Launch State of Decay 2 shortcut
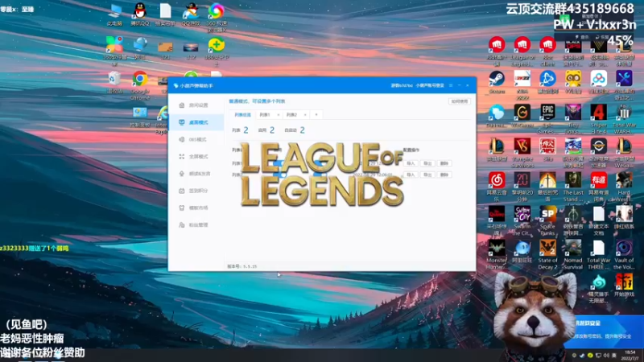 coord(547,254)
